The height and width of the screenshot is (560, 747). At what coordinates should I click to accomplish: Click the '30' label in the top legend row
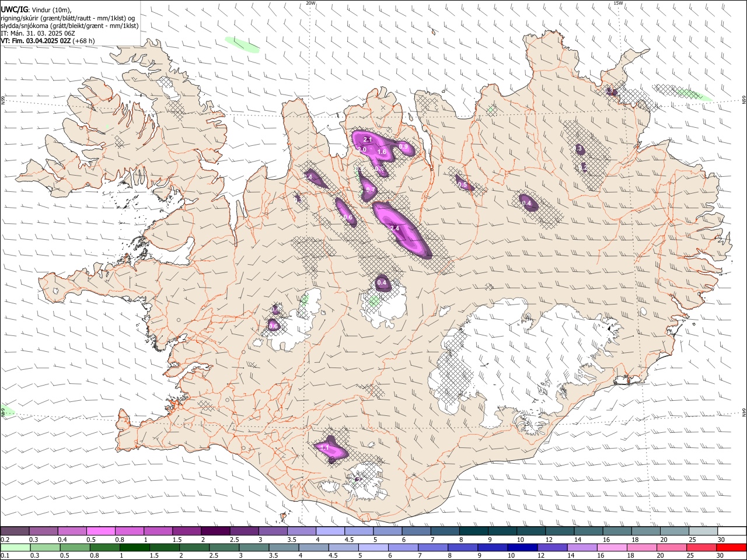click(721, 540)
